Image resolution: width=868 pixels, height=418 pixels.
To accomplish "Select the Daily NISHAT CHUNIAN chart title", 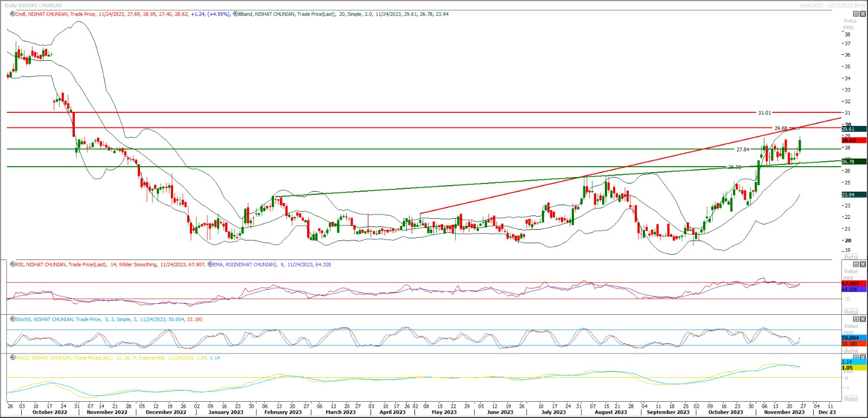I will [x=33, y=5].
